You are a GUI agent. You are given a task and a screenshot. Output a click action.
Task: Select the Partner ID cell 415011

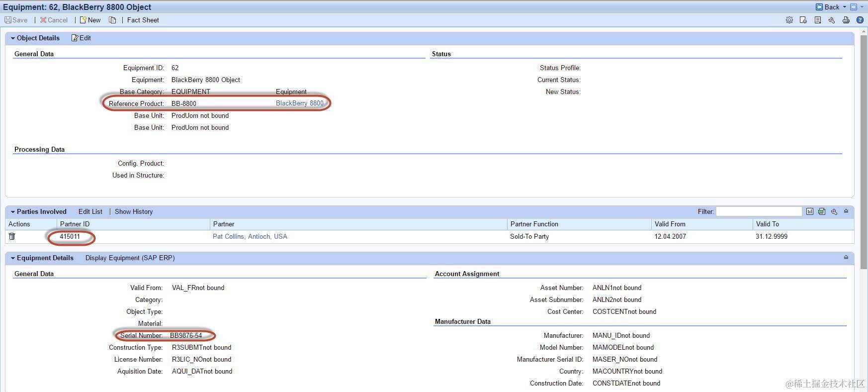70,237
